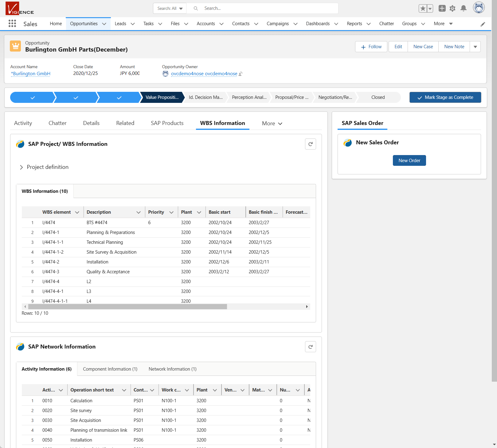Viewport: 497px width, 448px height.
Task: Click the New Note button
Action: 454,47
